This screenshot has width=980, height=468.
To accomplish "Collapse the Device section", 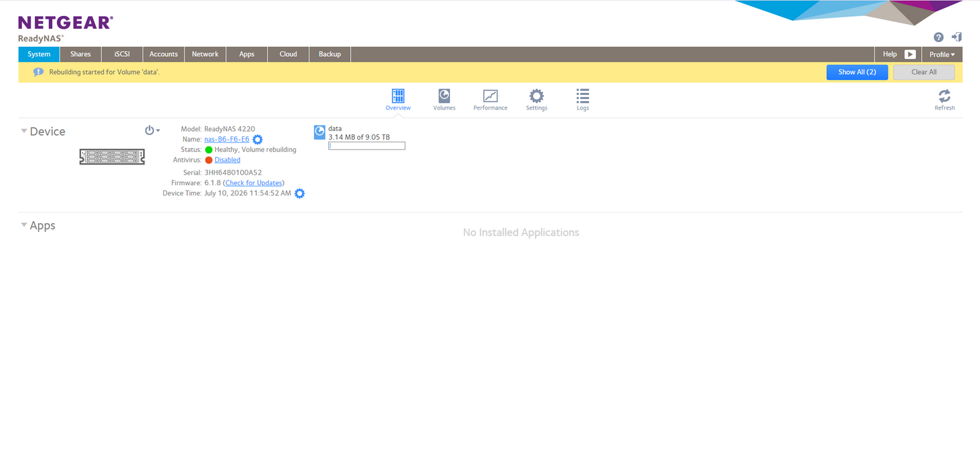I will click(24, 131).
